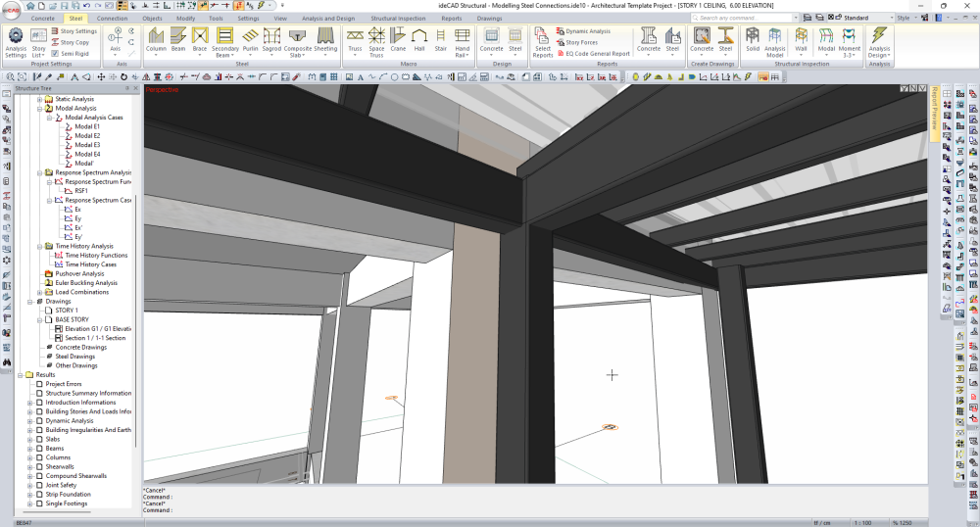This screenshot has height=527, width=980.
Task: Toggle the Semi Rigid checkbox
Action: point(55,54)
